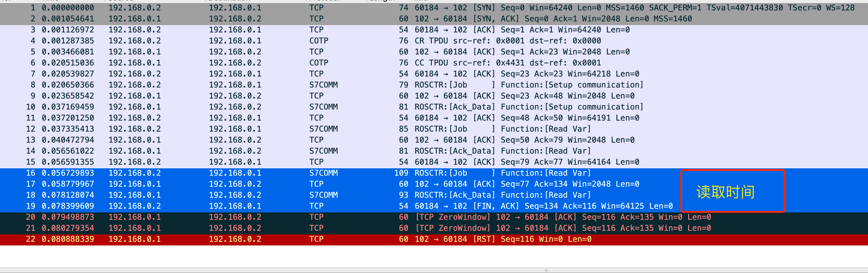
Task: Click the red-bordered 读取时间 annotation box
Action: tap(733, 191)
